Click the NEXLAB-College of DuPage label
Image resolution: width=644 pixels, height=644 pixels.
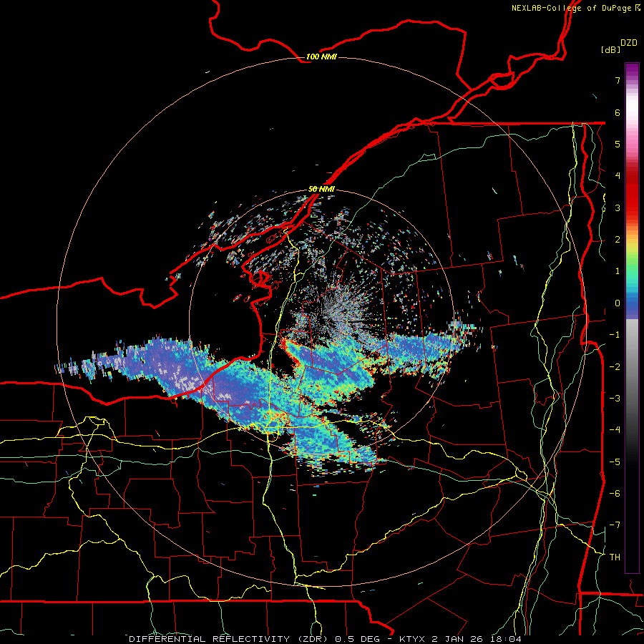[572, 8]
